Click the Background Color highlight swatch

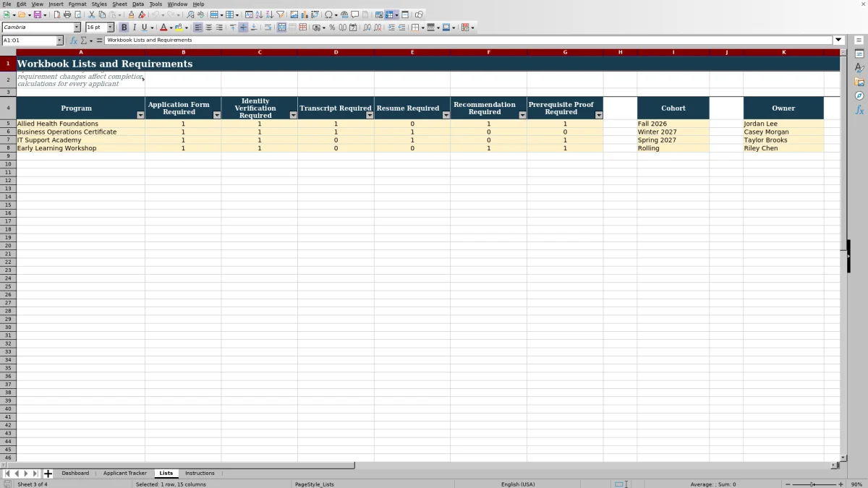[x=179, y=27]
